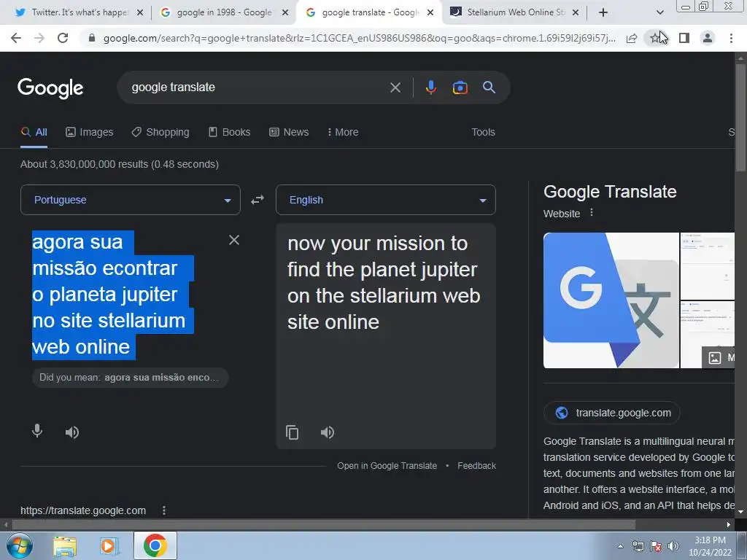Listen to the Portuguese source text

72,432
